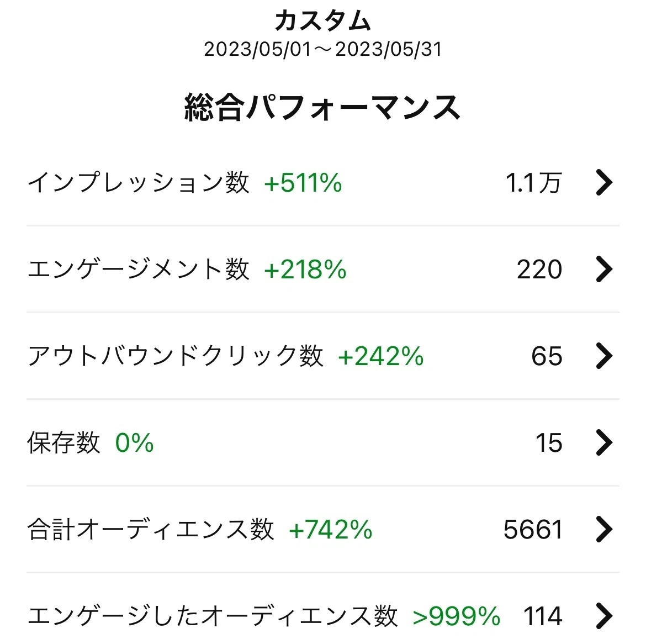Open the arrow beside 5661 total audience
The height and width of the screenshot is (644, 646).
tap(604, 529)
